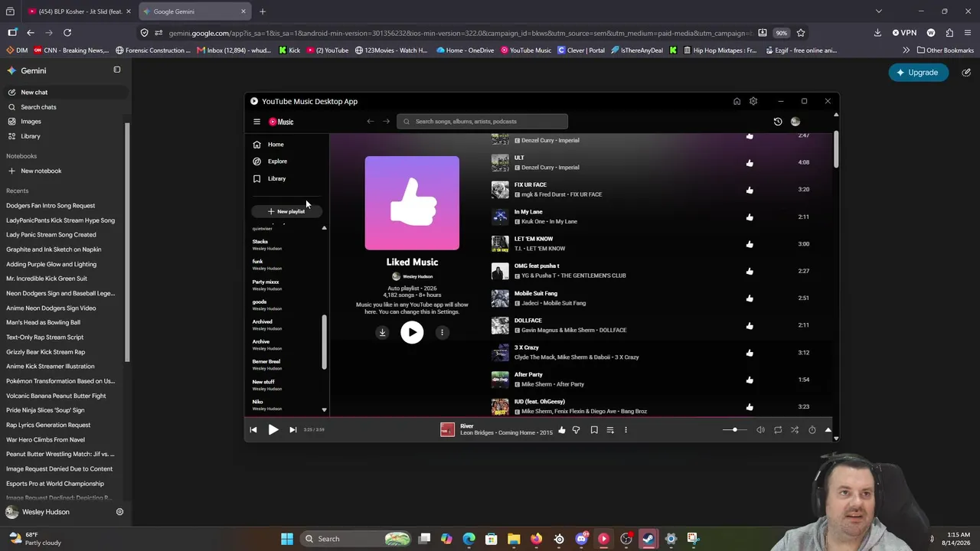Screen dimensions: 980x551
Task: Toggle shuffle in the player bar
Action: coord(795,430)
